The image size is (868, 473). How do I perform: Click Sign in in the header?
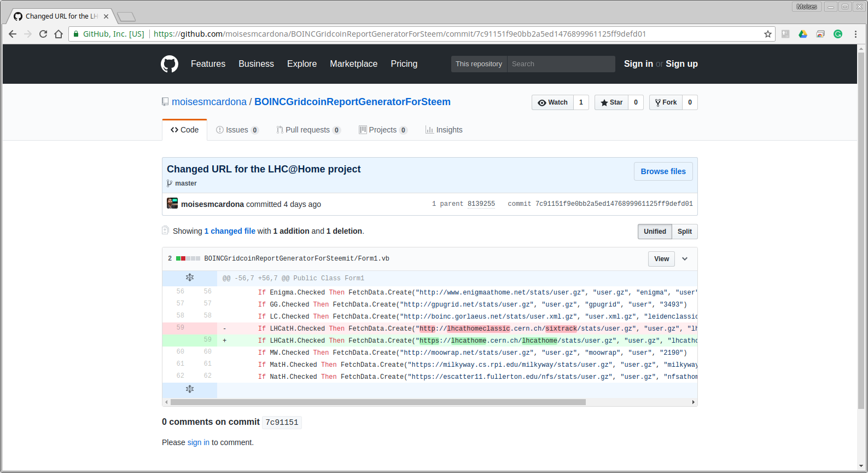(x=638, y=64)
